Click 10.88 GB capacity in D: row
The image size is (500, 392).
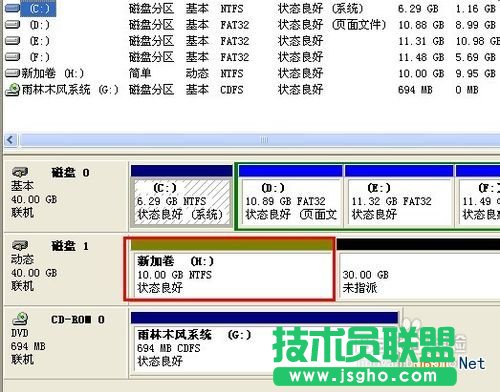tap(421, 25)
